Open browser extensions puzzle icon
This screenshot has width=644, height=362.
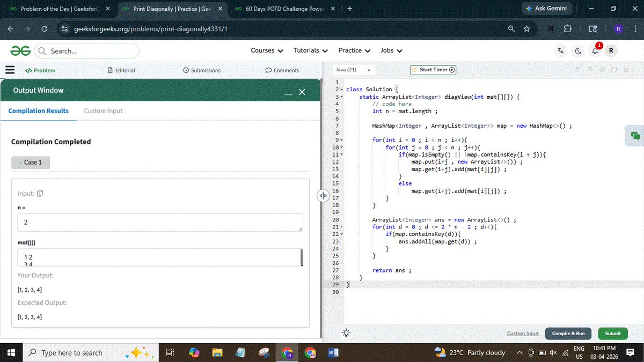point(567,28)
